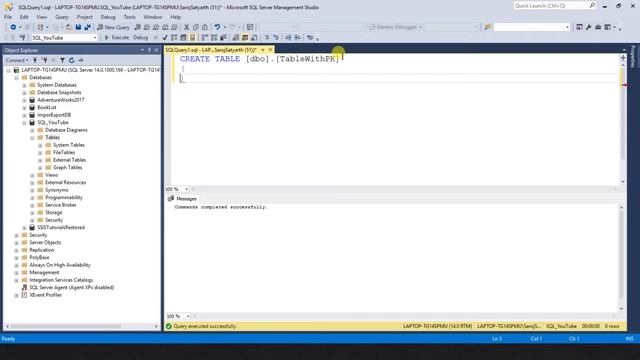The height and width of the screenshot is (360, 640).
Task: Expand the AdventureWorks2017 database
Action: tap(24, 100)
